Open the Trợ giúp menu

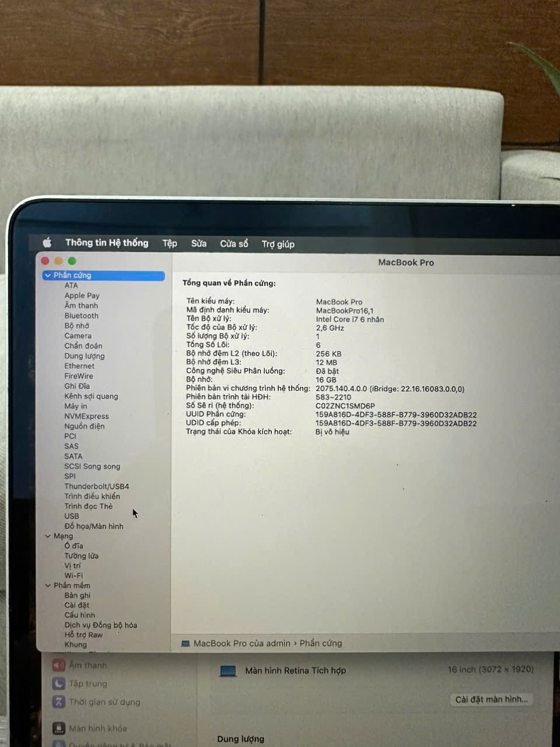coord(278,244)
